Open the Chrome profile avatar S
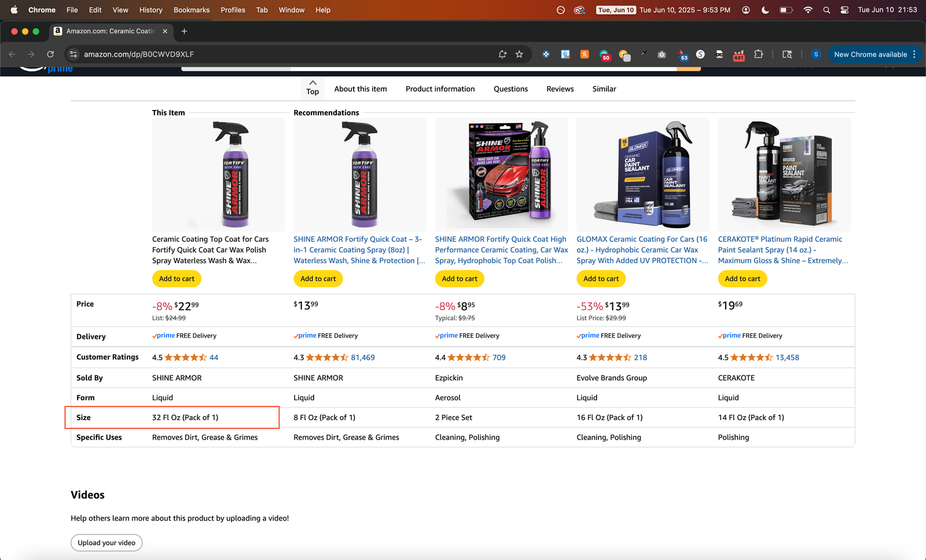The image size is (926, 560). click(816, 54)
